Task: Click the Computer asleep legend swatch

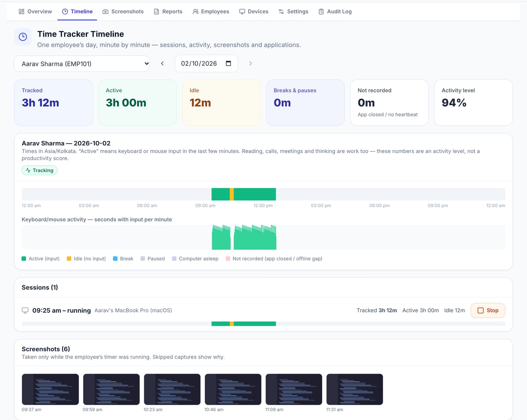Action: tap(174, 259)
